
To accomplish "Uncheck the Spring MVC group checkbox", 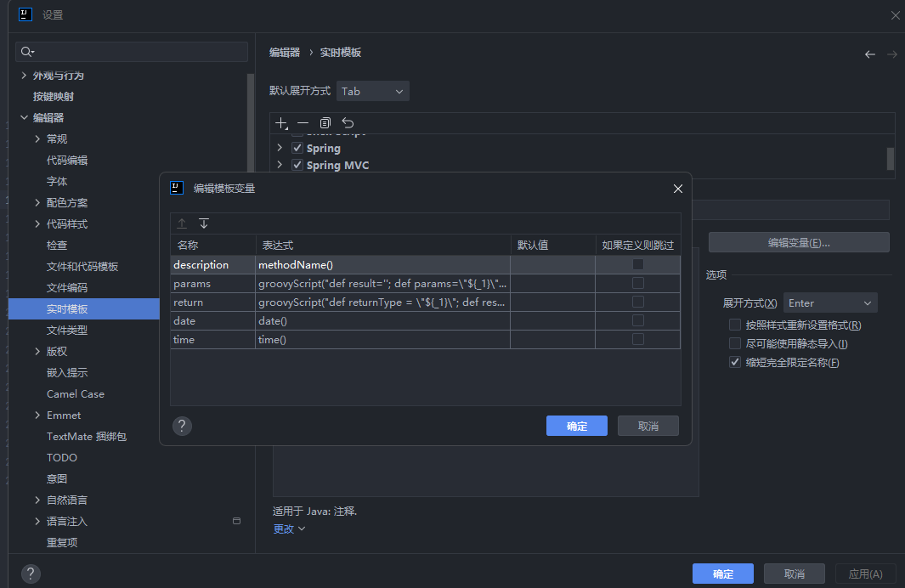I will point(297,165).
